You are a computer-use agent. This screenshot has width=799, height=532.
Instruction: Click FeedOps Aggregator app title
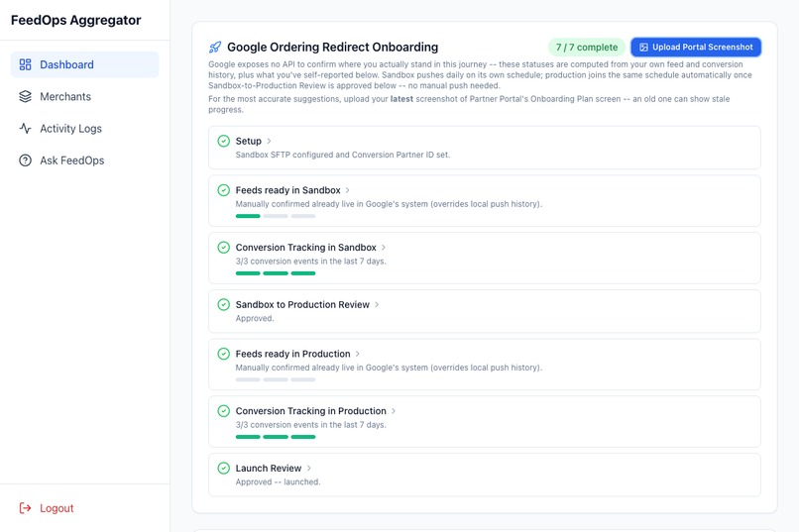tap(76, 20)
